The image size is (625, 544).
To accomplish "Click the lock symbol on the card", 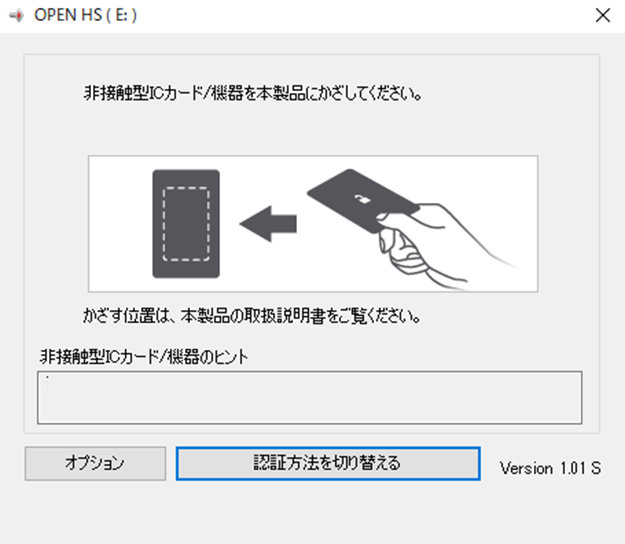I will [363, 199].
